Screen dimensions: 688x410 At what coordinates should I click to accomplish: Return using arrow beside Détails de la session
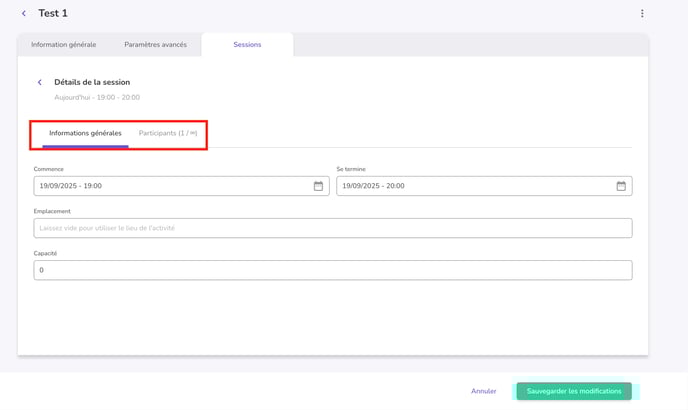[40, 82]
